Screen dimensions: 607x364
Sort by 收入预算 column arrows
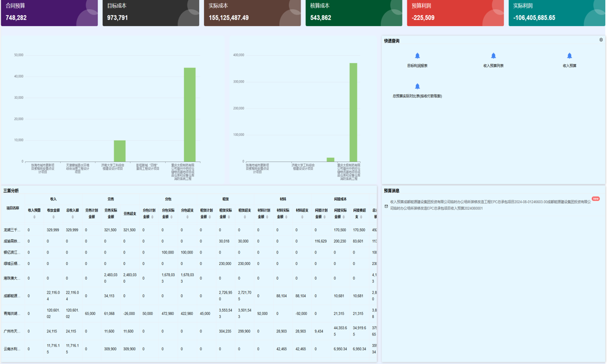[x=34, y=217]
